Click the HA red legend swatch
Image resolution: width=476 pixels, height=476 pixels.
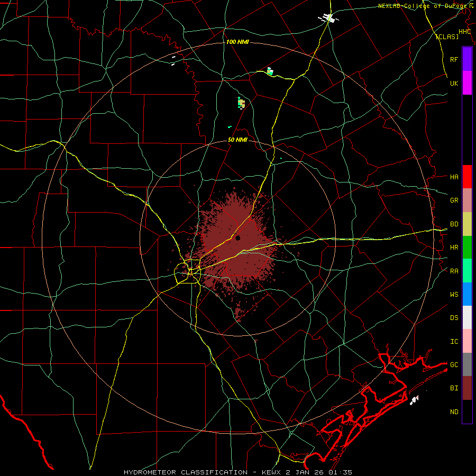(467, 177)
